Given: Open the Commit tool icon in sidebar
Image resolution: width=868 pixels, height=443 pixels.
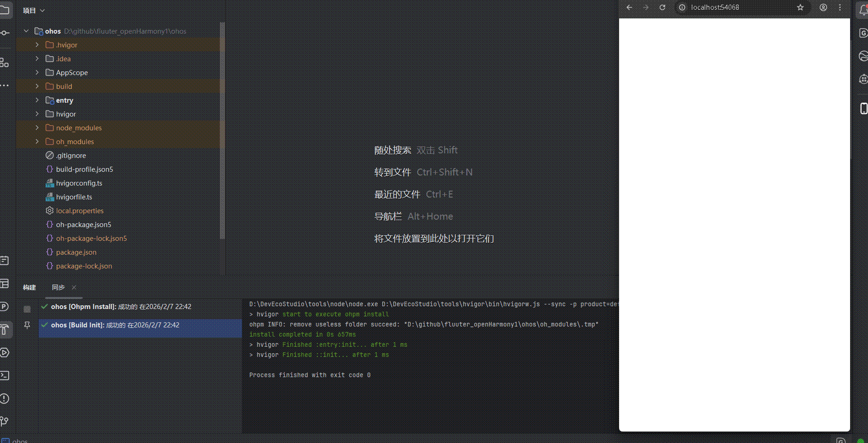Looking at the screenshot, I should pos(4,33).
